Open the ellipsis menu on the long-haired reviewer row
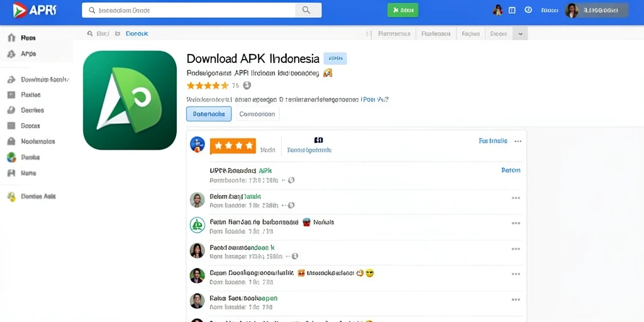644x322 pixels. point(516,248)
